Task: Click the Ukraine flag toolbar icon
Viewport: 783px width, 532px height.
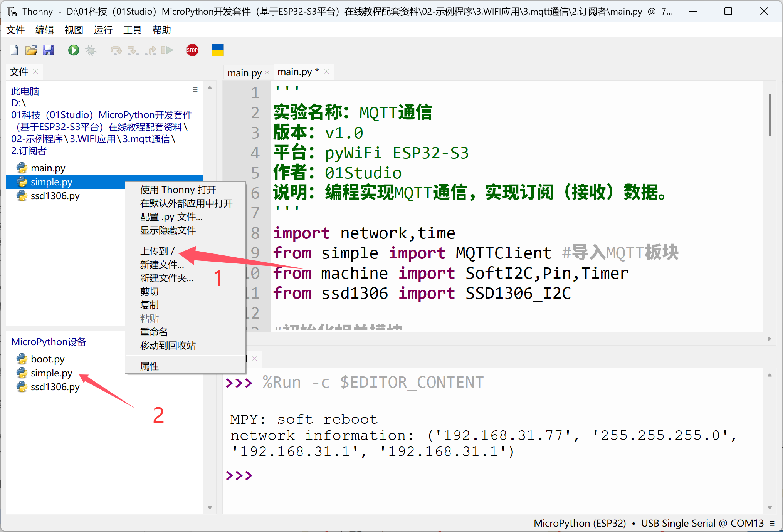Action: [218, 50]
